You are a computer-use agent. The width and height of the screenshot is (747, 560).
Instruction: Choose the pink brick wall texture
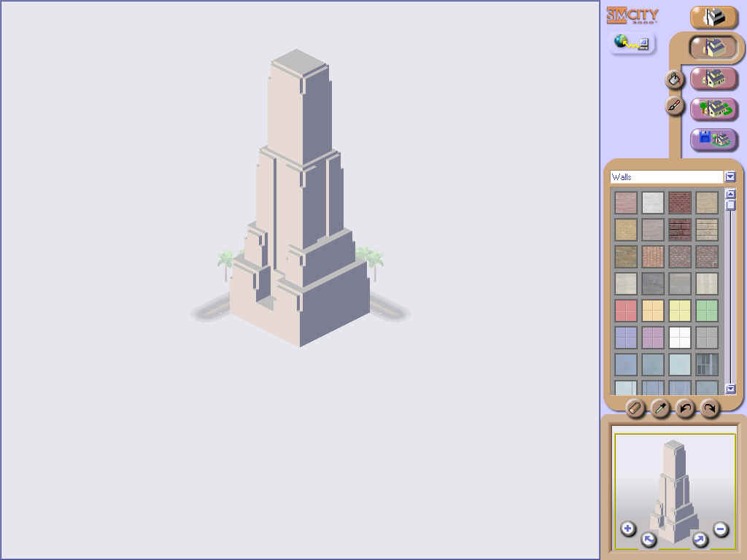tap(625, 203)
